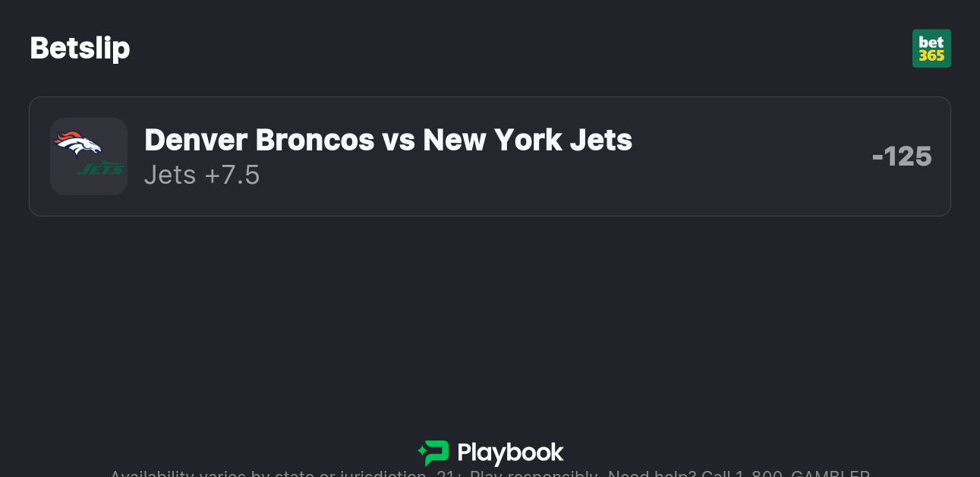Select the Jets +7.5 spread pick

point(202,175)
